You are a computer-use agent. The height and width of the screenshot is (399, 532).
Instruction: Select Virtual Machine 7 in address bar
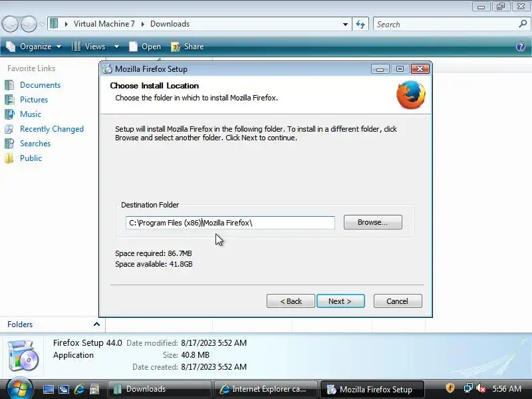(104, 24)
